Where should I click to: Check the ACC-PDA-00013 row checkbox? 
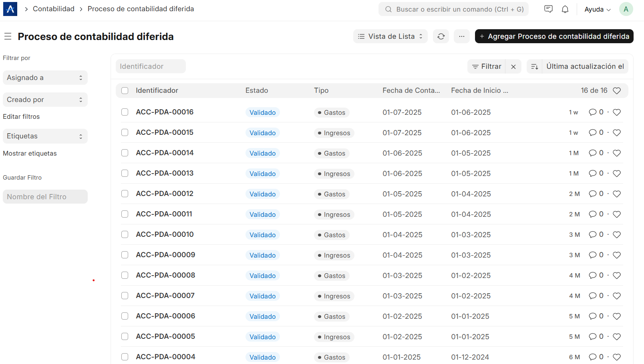pyautogui.click(x=125, y=173)
